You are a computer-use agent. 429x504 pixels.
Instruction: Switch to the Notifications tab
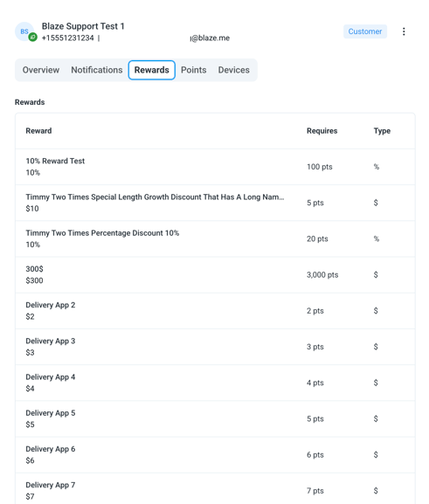(97, 70)
